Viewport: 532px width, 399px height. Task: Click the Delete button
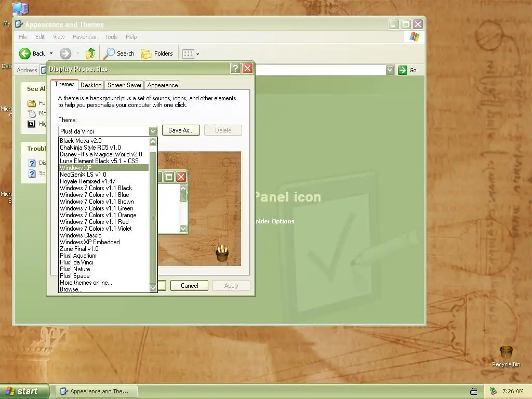click(223, 130)
